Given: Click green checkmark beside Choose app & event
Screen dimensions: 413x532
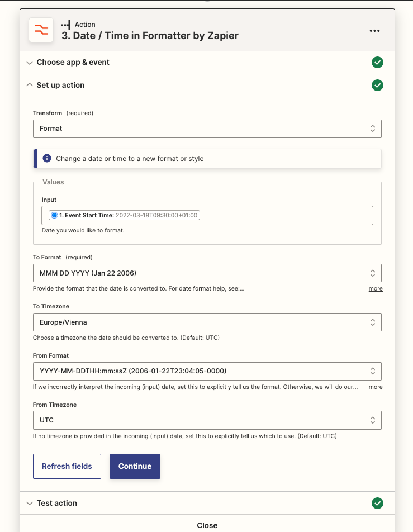Looking at the screenshot, I should tap(377, 63).
